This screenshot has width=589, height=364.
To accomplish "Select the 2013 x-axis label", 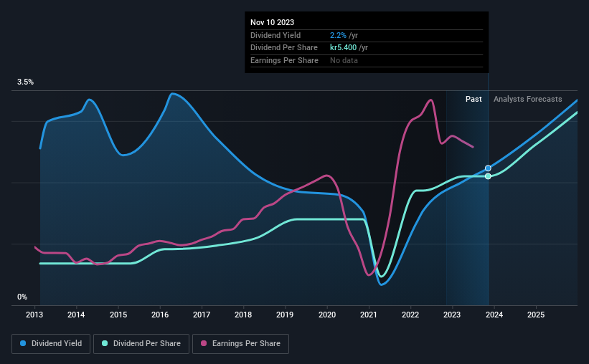I will point(34,315).
